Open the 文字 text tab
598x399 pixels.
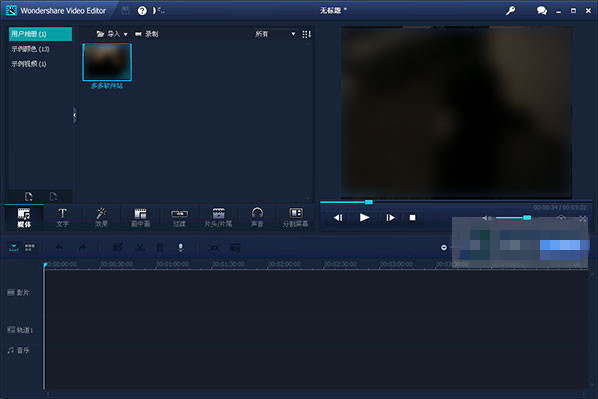[63, 217]
